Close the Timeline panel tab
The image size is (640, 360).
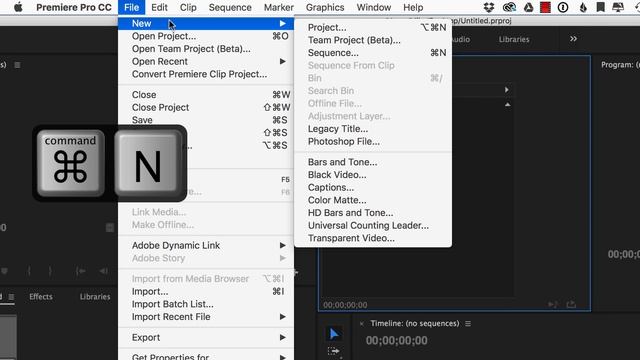362,324
